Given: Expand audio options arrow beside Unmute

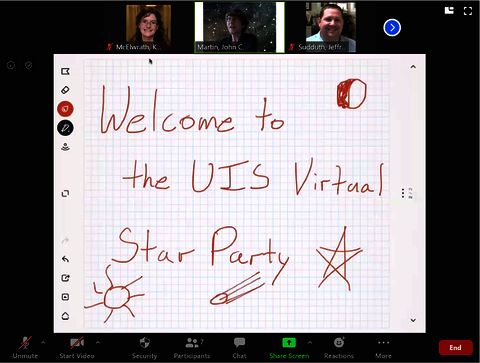Looking at the screenshot, I should [x=43, y=342].
